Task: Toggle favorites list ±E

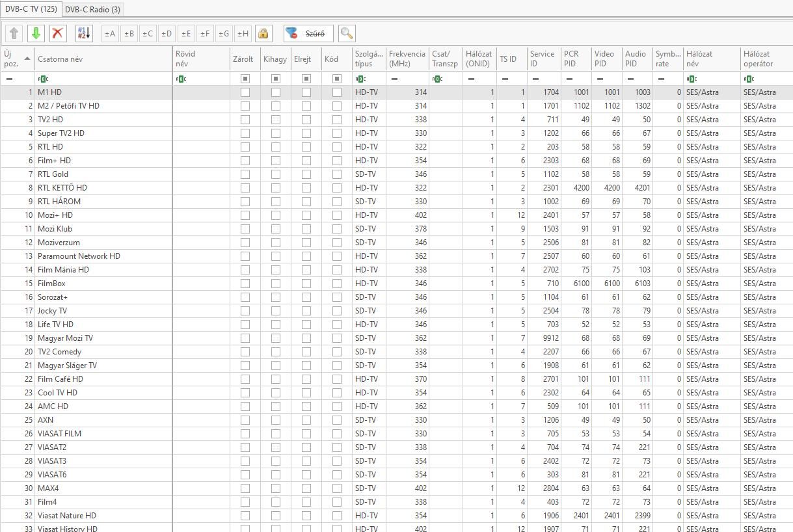Action: coord(186,34)
